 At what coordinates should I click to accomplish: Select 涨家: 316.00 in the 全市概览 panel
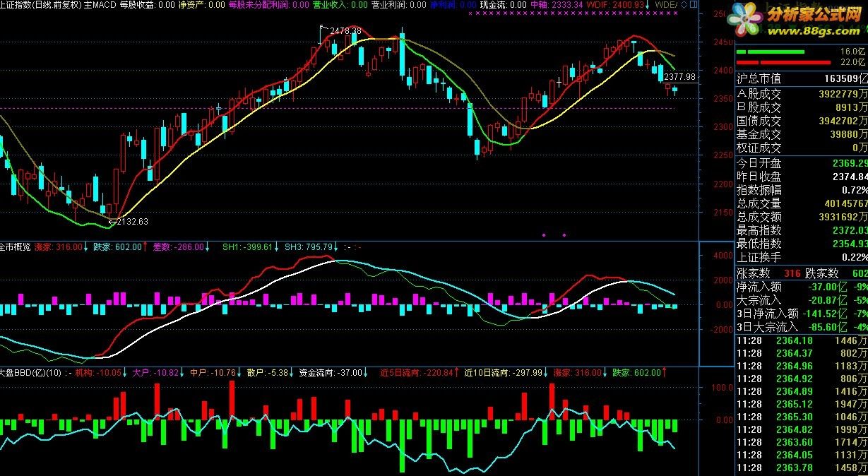[x=58, y=246]
